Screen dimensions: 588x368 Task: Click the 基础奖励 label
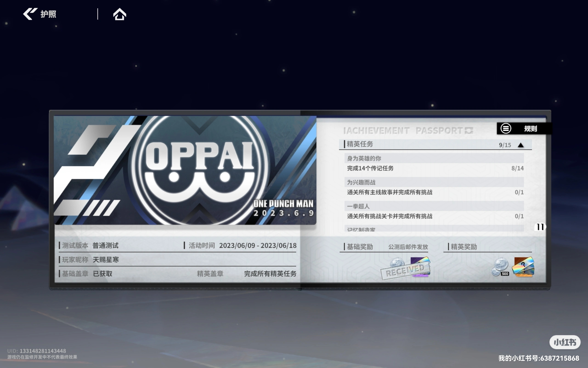pos(360,247)
